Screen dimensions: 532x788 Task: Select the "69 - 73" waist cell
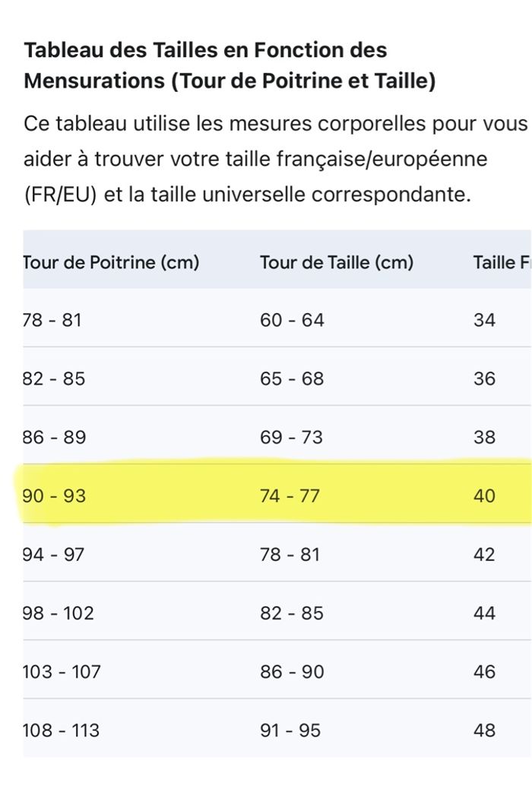tap(291, 437)
